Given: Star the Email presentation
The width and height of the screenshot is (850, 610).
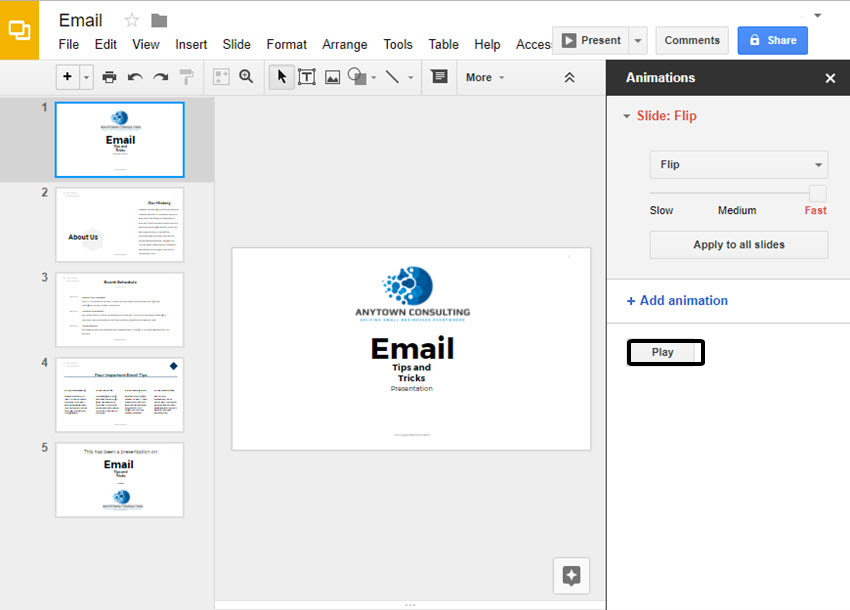Looking at the screenshot, I should tap(132, 21).
